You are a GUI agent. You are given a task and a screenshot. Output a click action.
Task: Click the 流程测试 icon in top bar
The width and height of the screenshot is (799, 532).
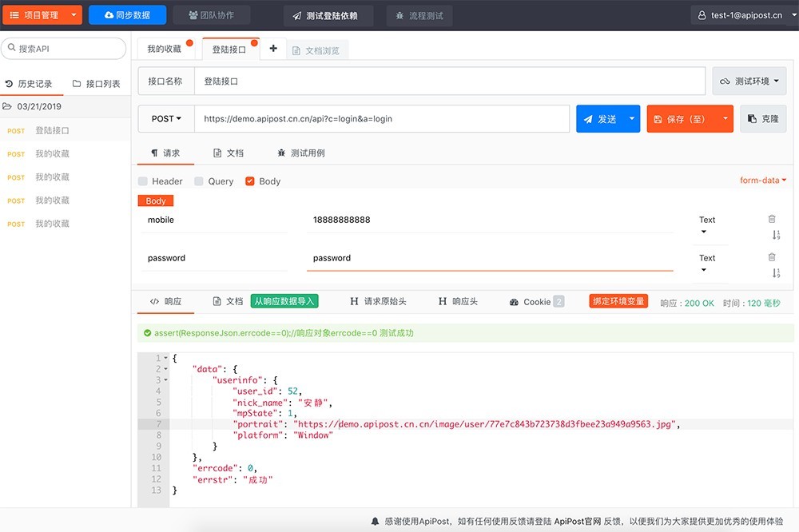(x=399, y=14)
